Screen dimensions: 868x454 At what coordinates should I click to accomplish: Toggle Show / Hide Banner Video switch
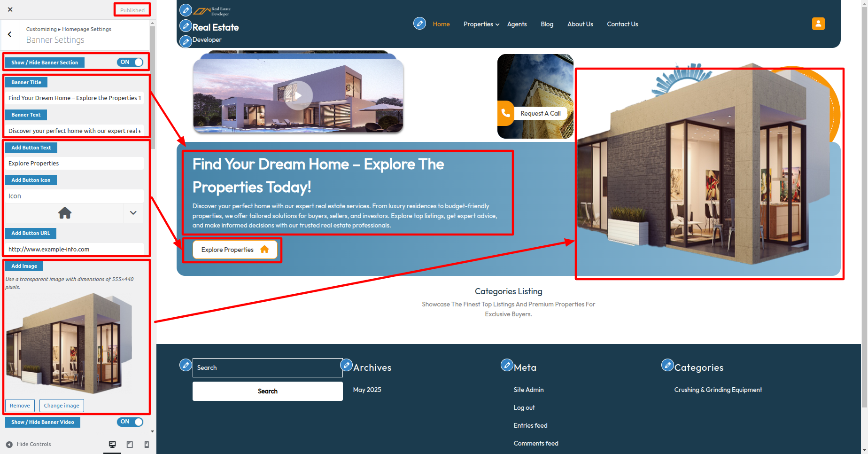[x=130, y=422]
